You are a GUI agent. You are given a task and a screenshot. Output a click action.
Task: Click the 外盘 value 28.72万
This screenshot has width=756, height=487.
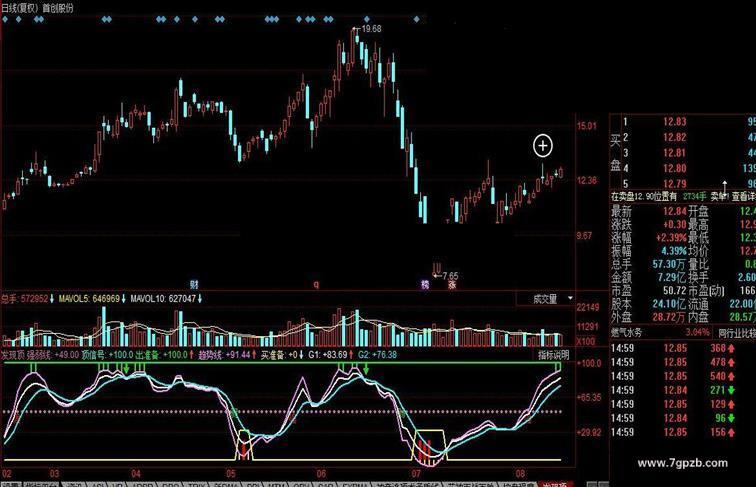point(669,317)
